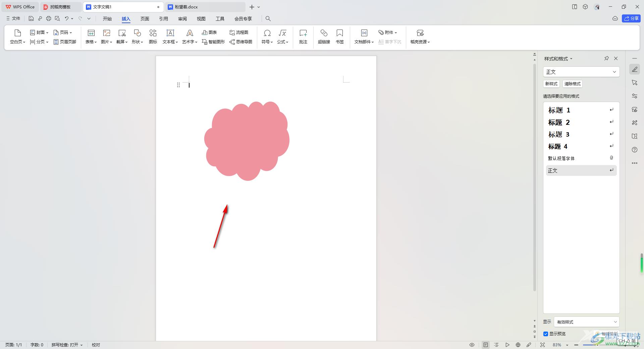Click the print icon in quick toolbar
Viewport: 644px width, 349px height.
[49, 19]
